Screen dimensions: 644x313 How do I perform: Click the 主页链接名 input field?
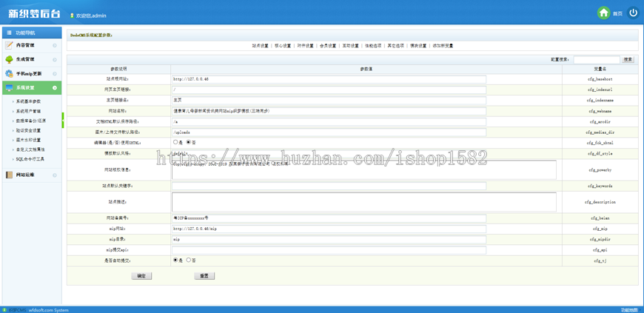point(329,100)
